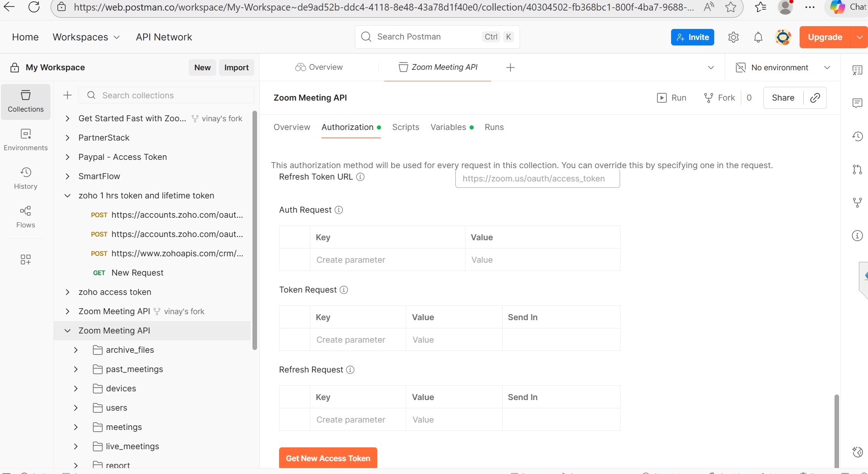Click the Refresh Token URL input field
868x474 pixels.
tap(538, 179)
